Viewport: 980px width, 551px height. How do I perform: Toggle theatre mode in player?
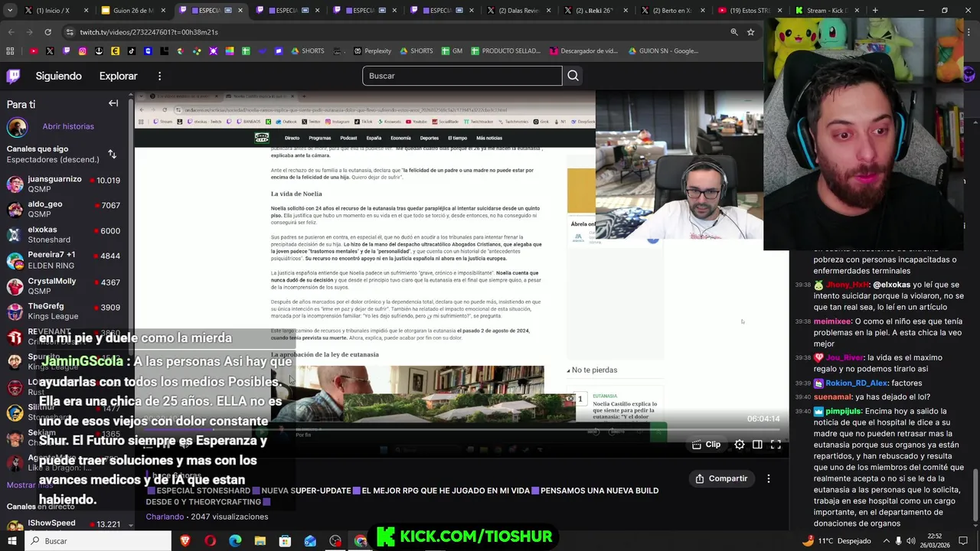(x=757, y=445)
